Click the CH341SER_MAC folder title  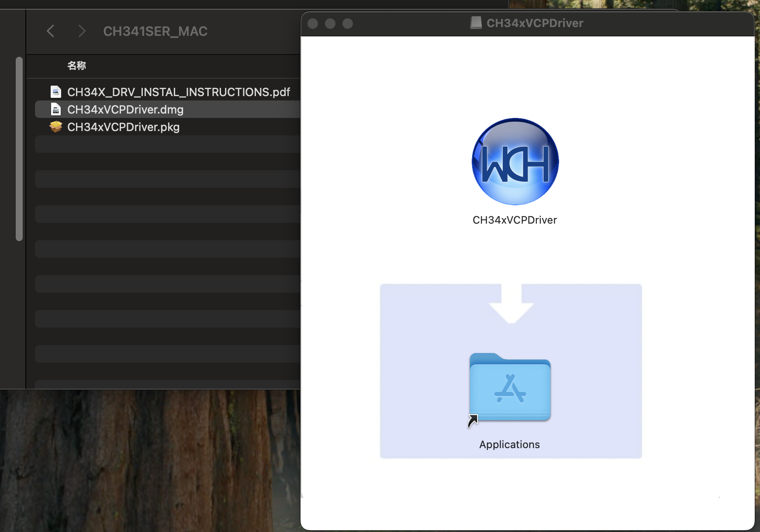click(x=155, y=31)
